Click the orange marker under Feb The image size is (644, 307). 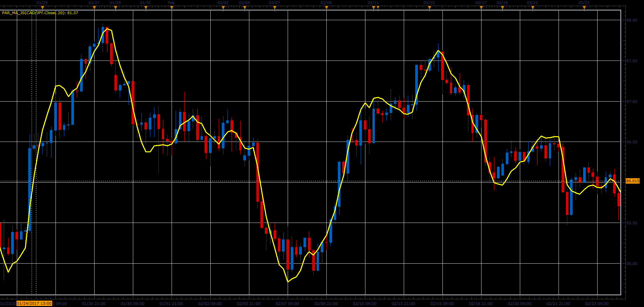172,8
